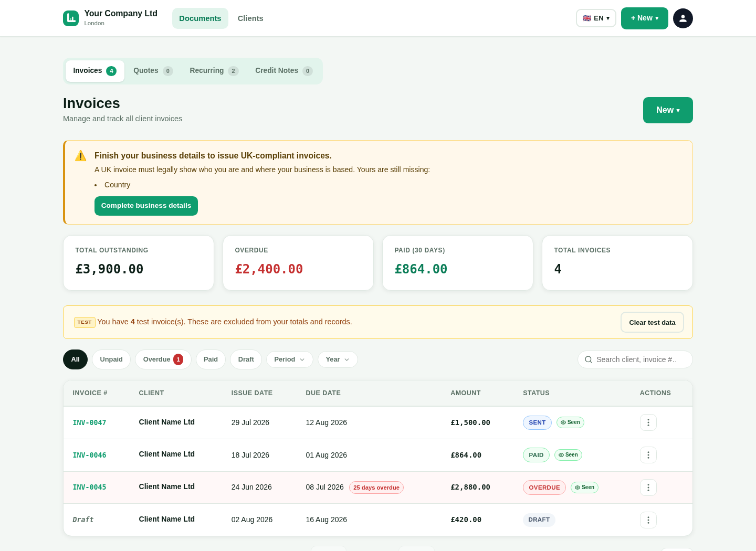Click the Total Invoices card
The width and height of the screenshot is (756, 551).
pos(617,263)
